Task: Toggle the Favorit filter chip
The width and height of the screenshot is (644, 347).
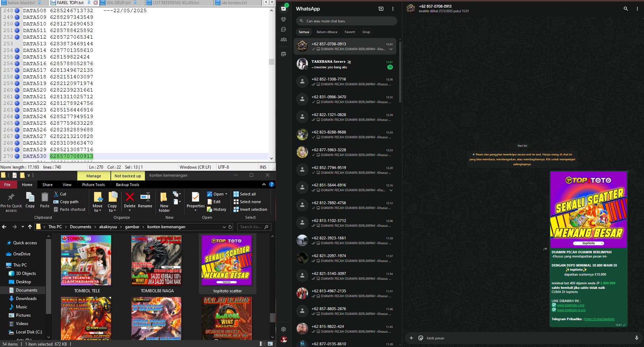Action: [x=350, y=32]
